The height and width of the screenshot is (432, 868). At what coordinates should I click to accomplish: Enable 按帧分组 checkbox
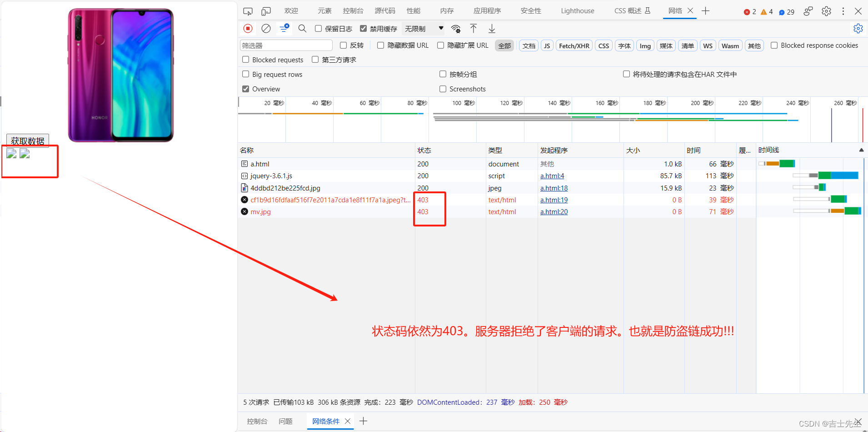click(x=443, y=74)
